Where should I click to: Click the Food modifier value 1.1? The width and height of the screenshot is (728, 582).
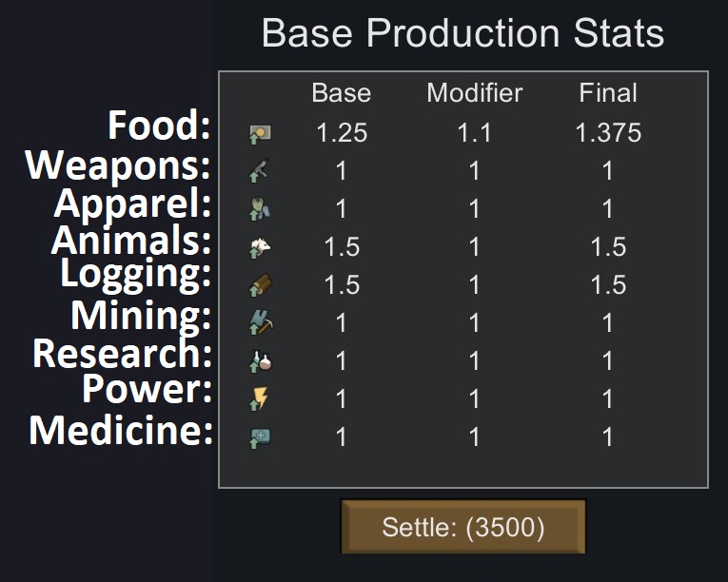pyautogui.click(x=474, y=133)
